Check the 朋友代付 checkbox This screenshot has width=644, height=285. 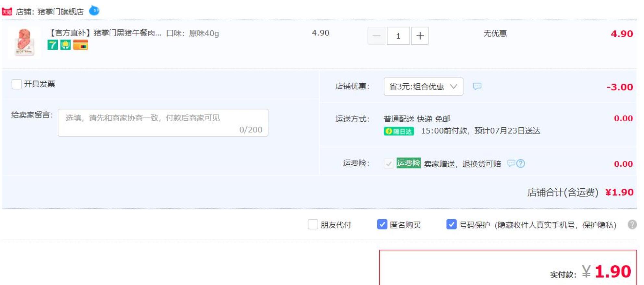click(x=313, y=224)
